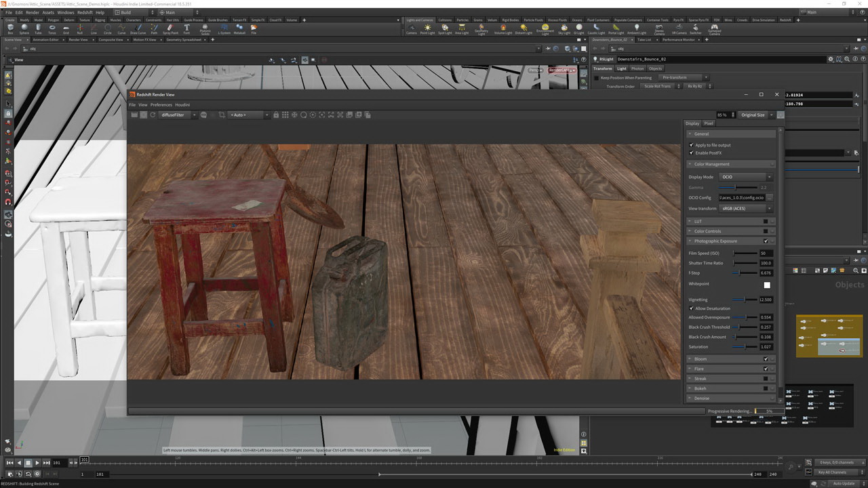Select the Grid shelf tool
The height and width of the screenshot is (488, 868).
tap(66, 29)
